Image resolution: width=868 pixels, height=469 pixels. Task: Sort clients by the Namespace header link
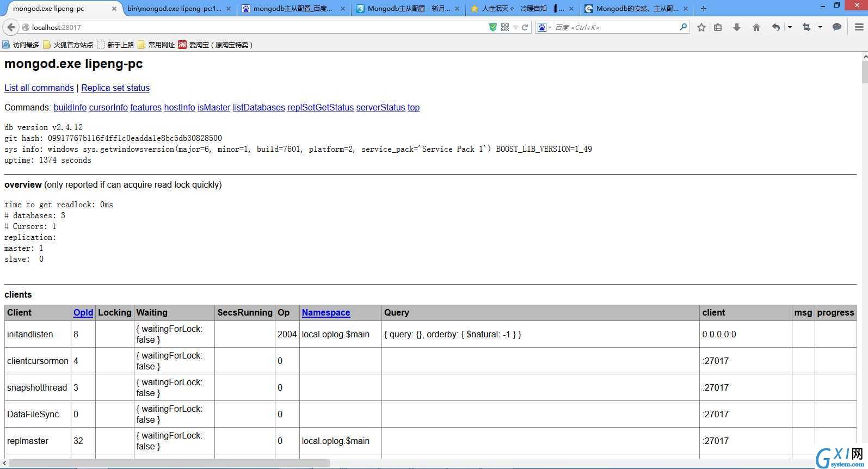point(326,313)
